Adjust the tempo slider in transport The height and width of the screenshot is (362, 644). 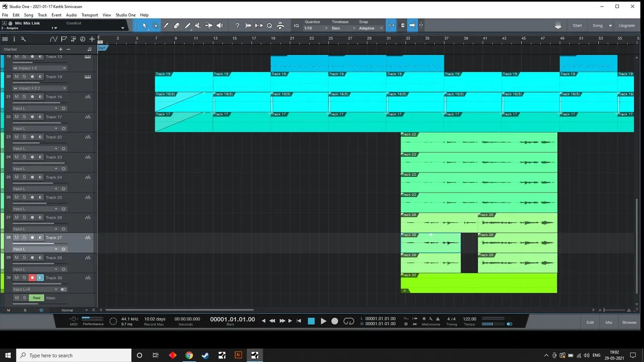[493, 324]
